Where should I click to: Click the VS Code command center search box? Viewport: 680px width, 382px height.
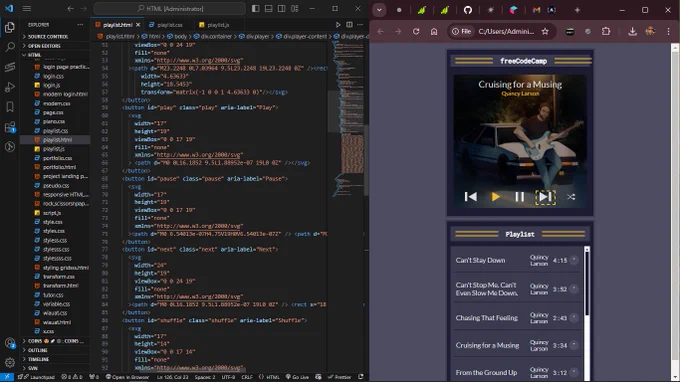point(170,9)
